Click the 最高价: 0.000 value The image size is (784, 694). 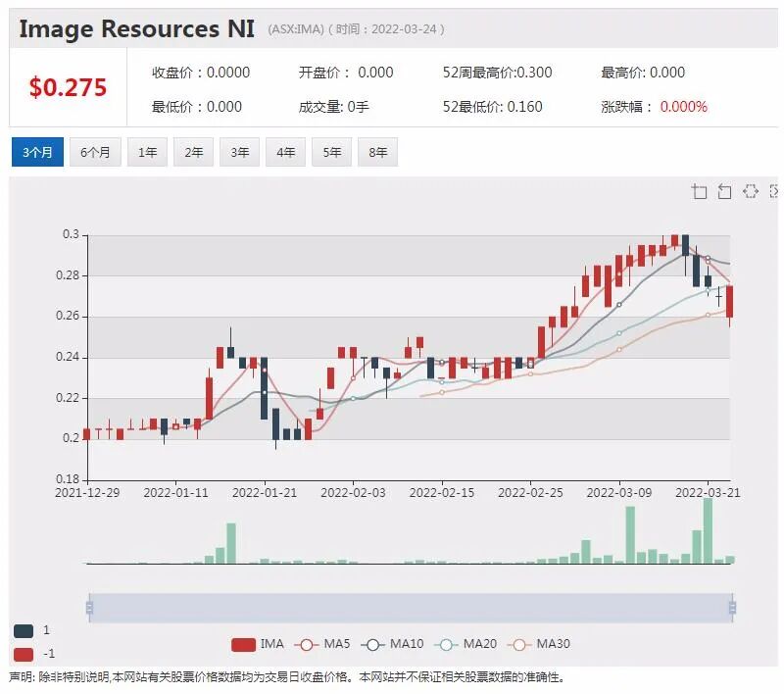pos(643,73)
